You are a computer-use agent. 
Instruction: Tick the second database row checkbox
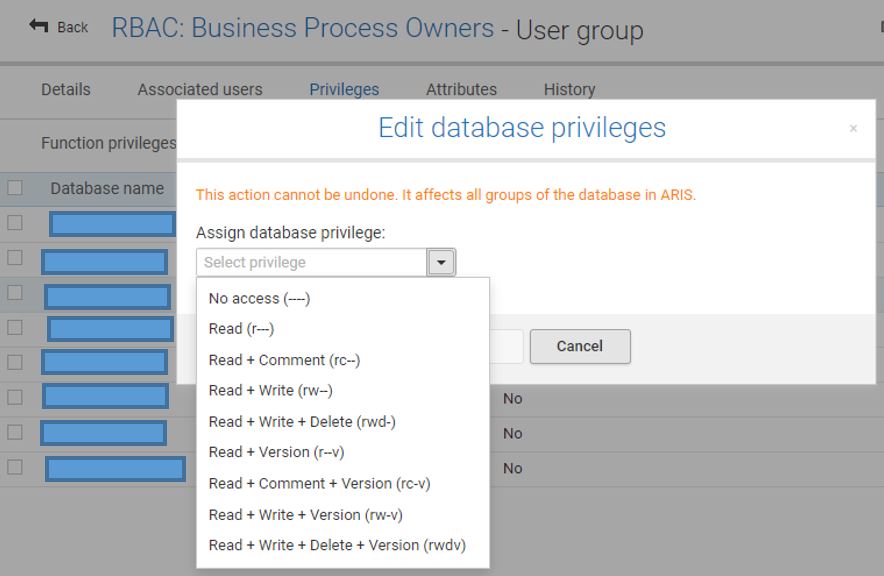coord(15,258)
